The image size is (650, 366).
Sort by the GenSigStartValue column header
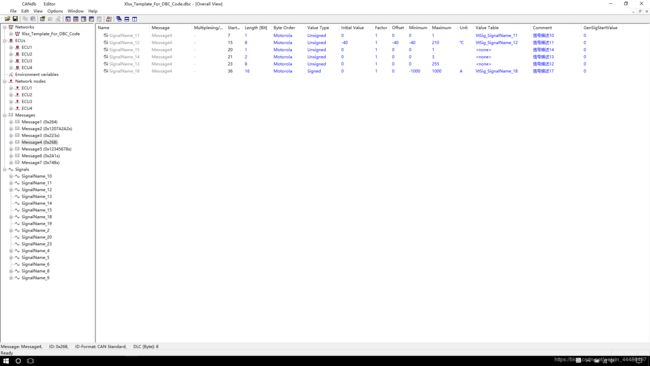click(x=601, y=27)
